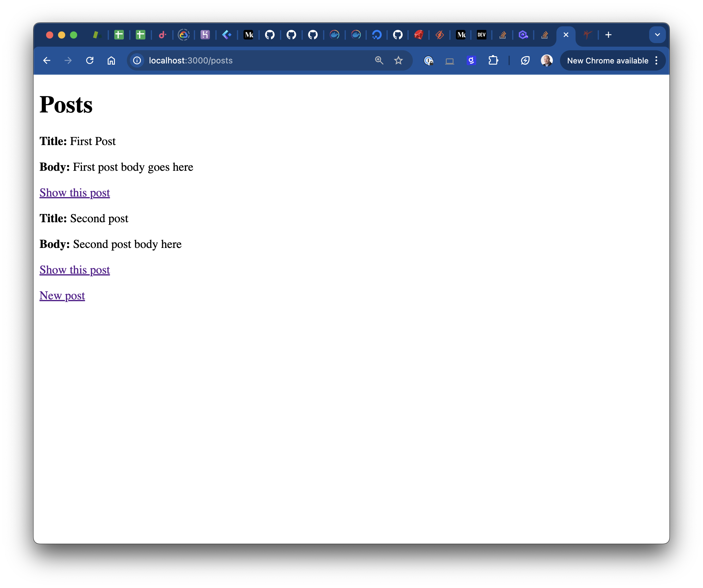Image resolution: width=703 pixels, height=588 pixels.
Task: Switch to the DEV Community tab
Action: (x=481, y=35)
